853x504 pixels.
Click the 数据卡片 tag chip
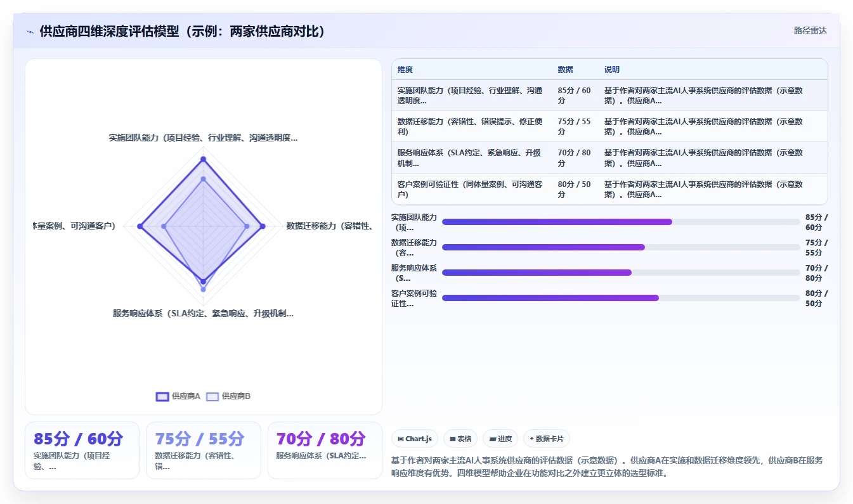pyautogui.click(x=546, y=439)
